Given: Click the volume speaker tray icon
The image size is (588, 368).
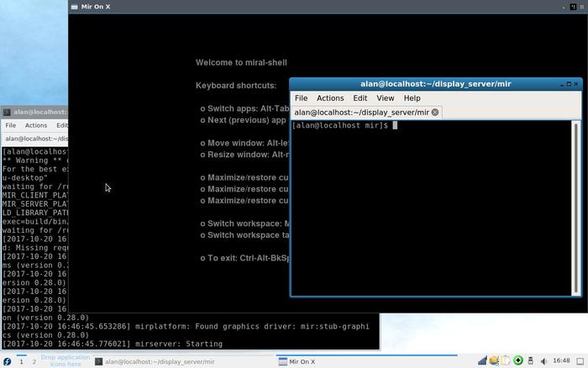Looking at the screenshot, I should coord(543,361).
